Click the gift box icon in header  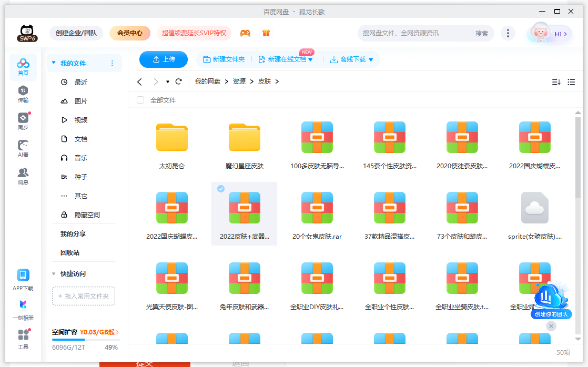pos(266,33)
